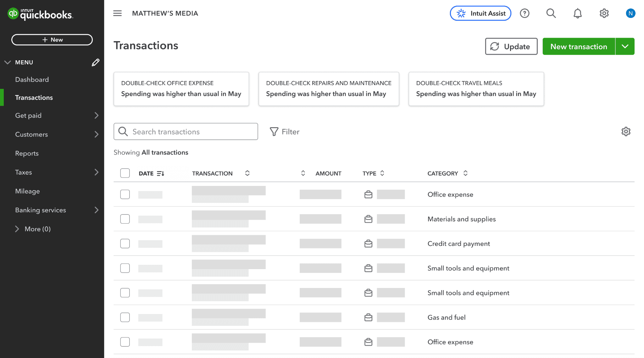This screenshot has height=358, width=644.
Task: Click the pencil icon to edit menu
Action: [96, 62]
